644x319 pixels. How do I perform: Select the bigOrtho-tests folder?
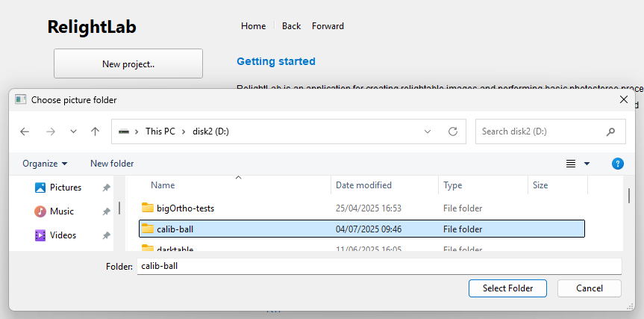click(361, 208)
